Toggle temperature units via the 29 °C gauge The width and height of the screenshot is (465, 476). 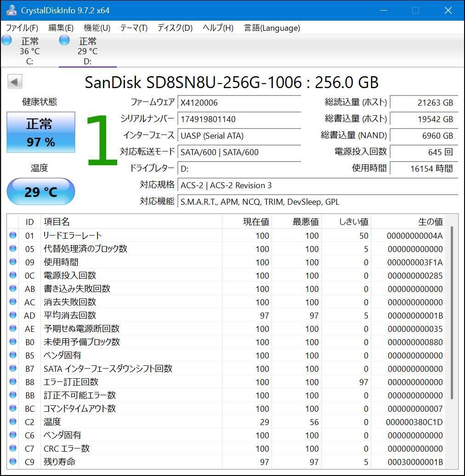point(40,191)
